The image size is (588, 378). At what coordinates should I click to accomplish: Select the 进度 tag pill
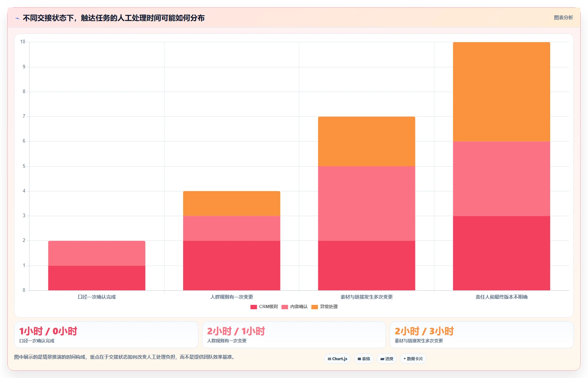pos(387,359)
